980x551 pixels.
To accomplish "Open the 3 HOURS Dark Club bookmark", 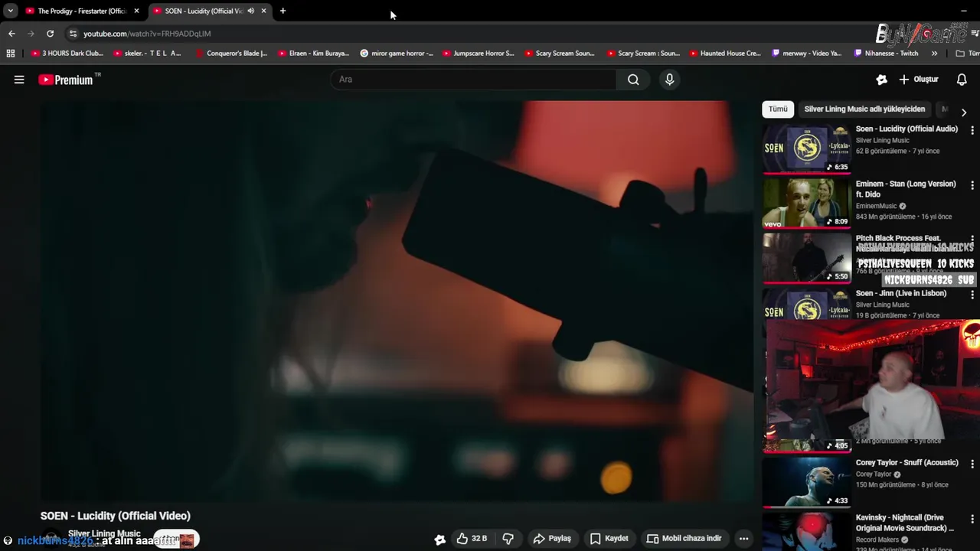I will [x=67, y=54].
